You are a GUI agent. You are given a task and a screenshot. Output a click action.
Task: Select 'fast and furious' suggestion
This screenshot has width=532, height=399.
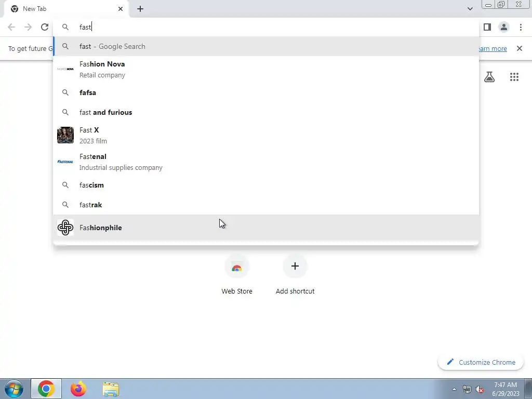[x=266, y=112]
